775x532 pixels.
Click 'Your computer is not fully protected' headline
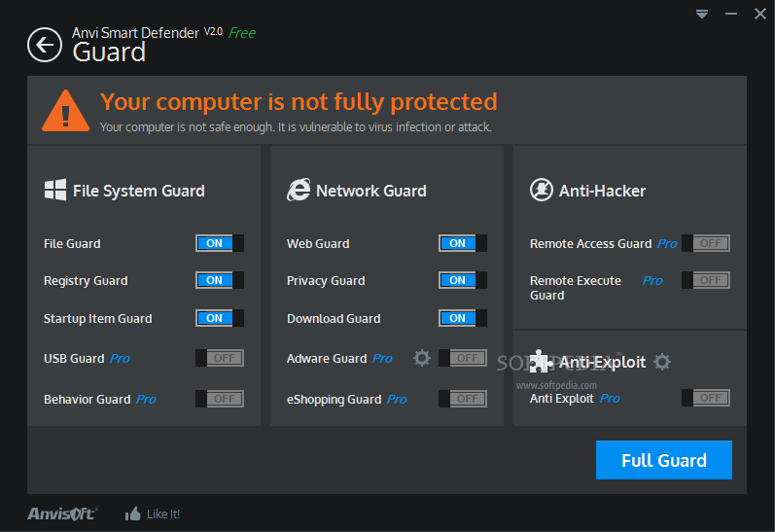pyautogui.click(x=299, y=102)
